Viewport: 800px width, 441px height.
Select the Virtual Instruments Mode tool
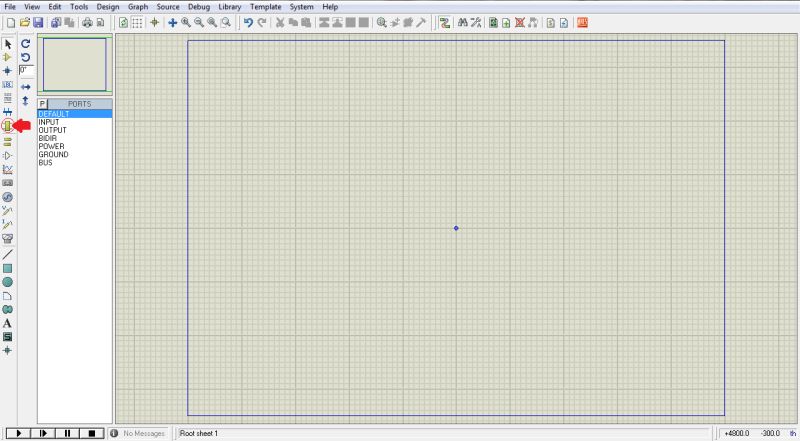8,238
